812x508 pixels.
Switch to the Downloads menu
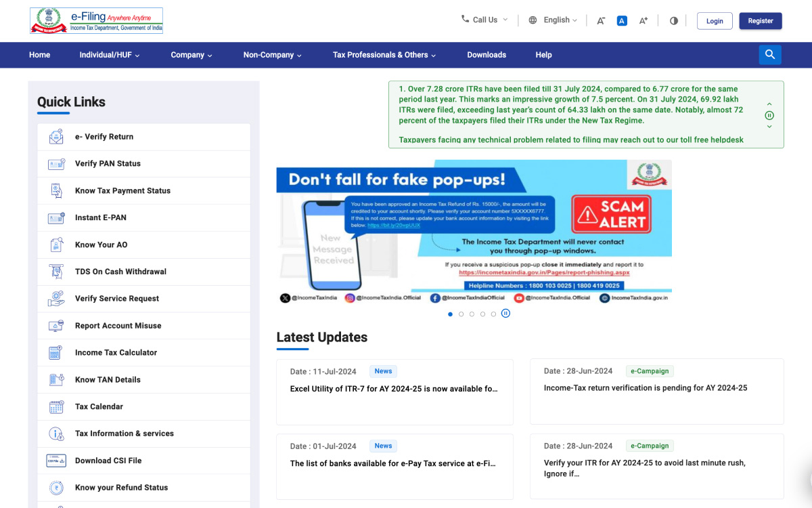pos(487,55)
